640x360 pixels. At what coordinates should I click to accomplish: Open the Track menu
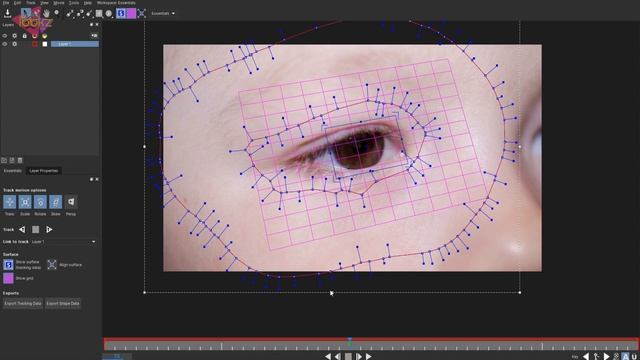pyautogui.click(x=31, y=2)
